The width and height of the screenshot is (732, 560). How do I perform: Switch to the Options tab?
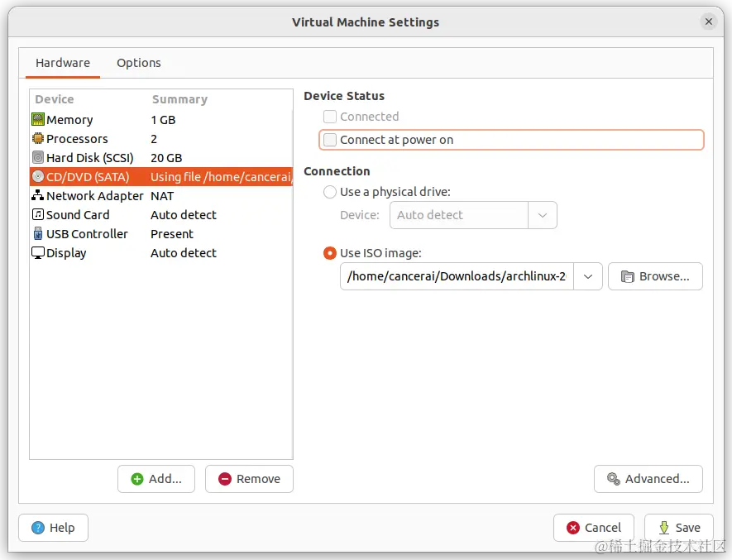pyautogui.click(x=139, y=63)
